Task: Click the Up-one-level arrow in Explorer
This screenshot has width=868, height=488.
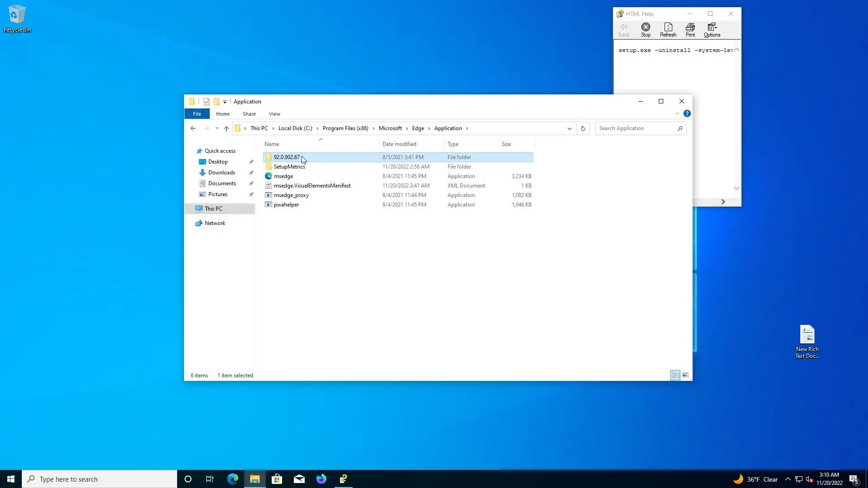Action: tap(226, 128)
